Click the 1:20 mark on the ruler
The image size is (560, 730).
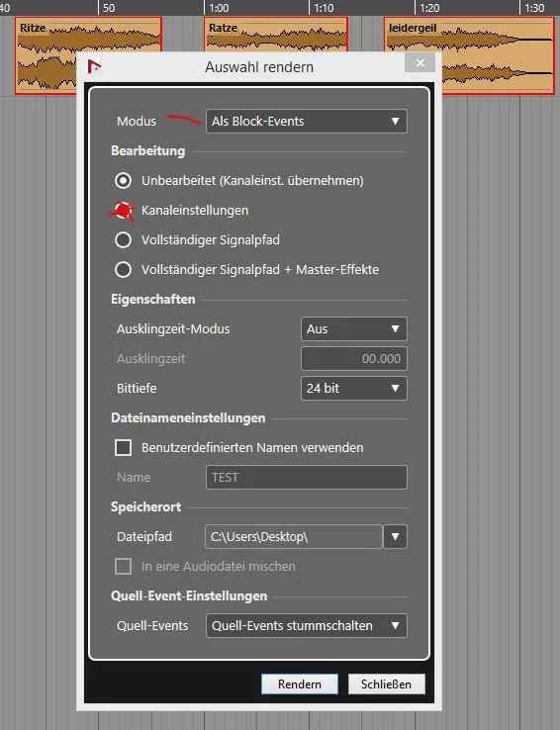tap(429, 8)
